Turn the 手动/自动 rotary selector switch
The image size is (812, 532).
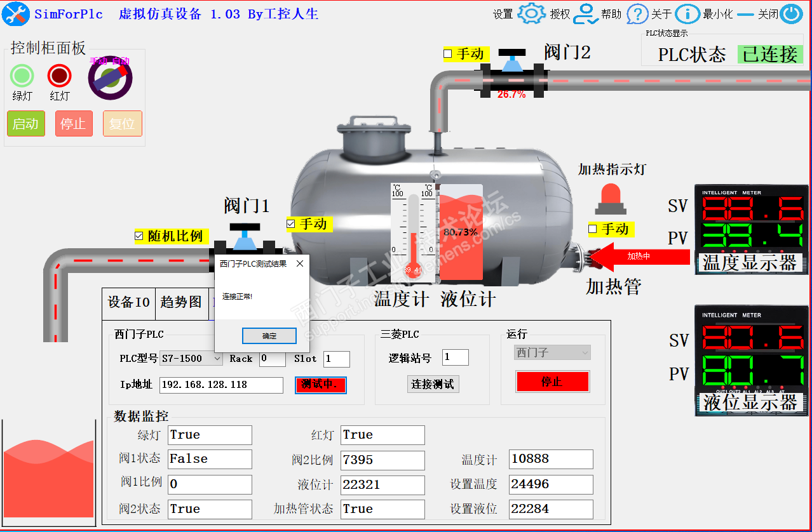coord(110,78)
